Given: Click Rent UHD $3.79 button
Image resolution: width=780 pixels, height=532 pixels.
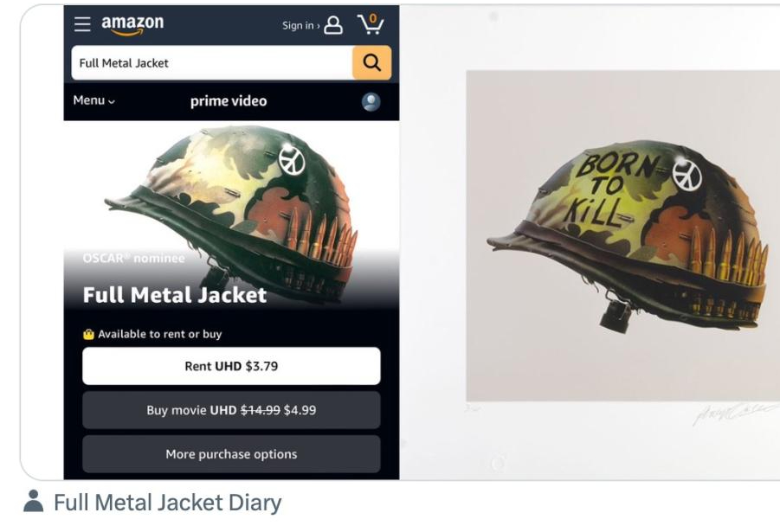Looking at the screenshot, I should coord(231,366).
